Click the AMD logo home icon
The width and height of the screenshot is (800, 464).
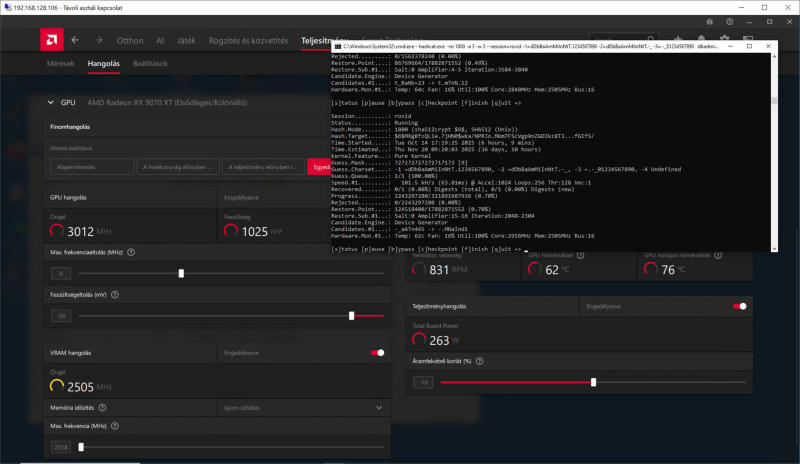click(52, 40)
